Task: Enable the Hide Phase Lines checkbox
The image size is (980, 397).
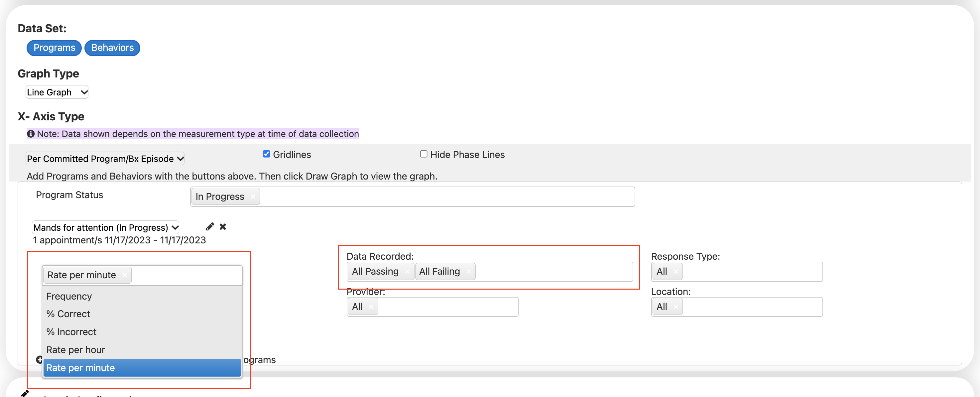Action: tap(424, 154)
